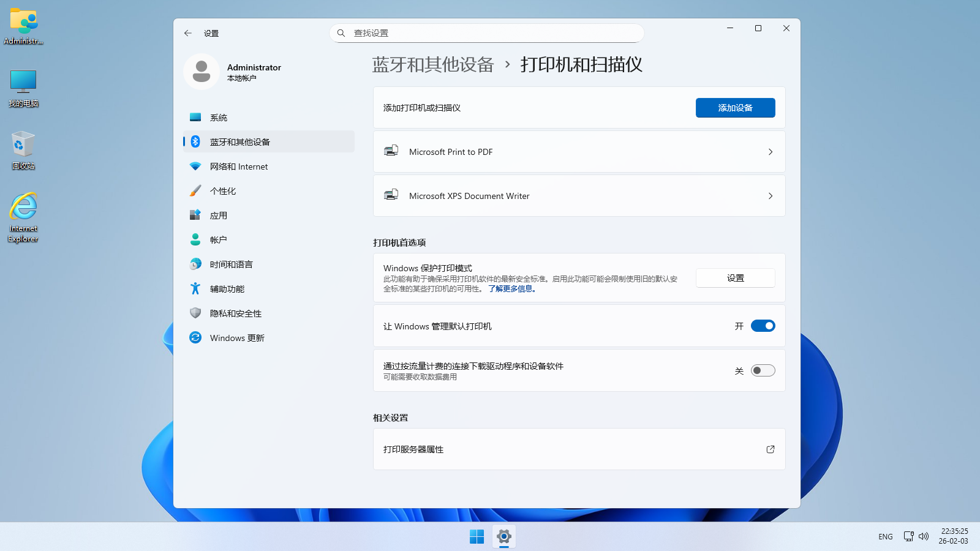Click the 隐私和安全性 shield icon
The width and height of the screenshot is (980, 551).
pos(195,313)
